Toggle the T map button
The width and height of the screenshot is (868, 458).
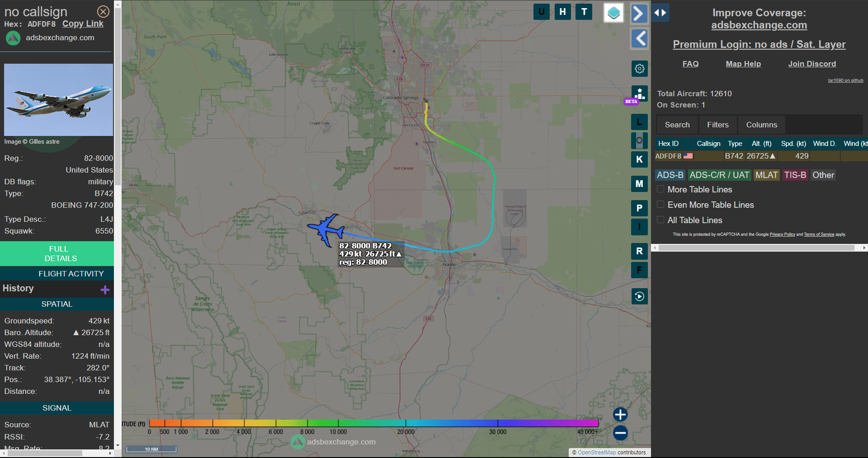(x=584, y=12)
